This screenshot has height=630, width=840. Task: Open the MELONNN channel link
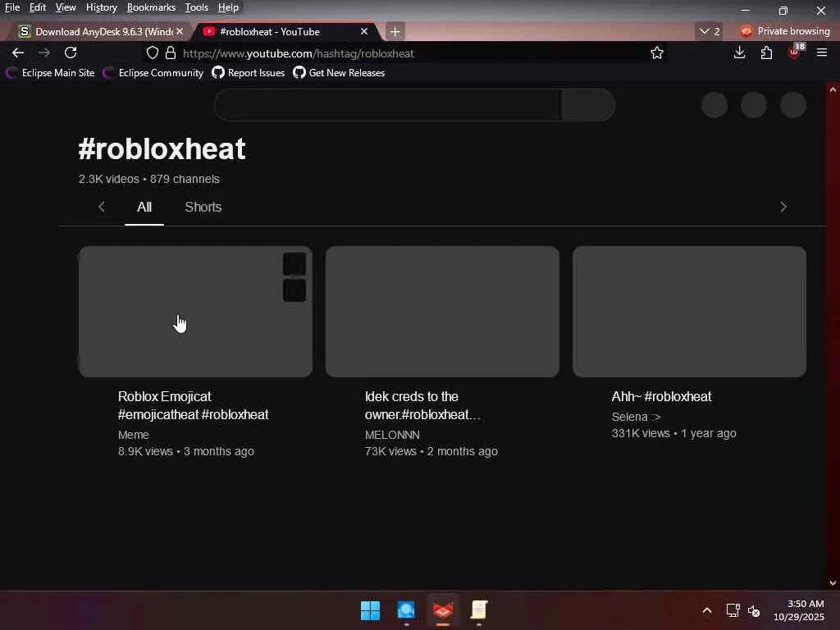coord(392,435)
